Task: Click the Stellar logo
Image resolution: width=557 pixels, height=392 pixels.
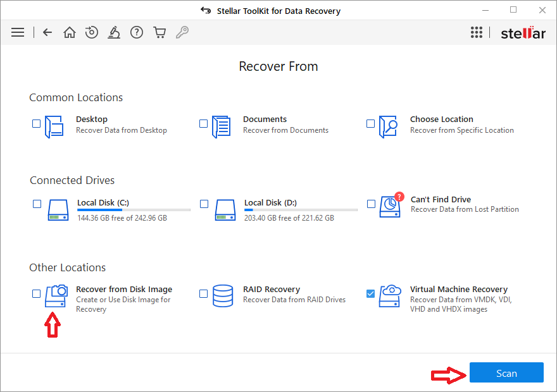Action: pos(523,33)
